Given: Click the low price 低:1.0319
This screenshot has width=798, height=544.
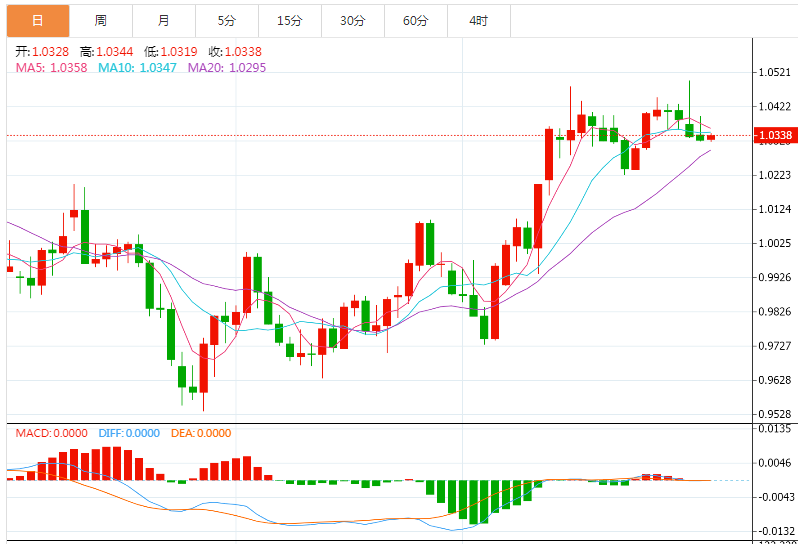Looking at the screenshot, I should click(x=170, y=51).
